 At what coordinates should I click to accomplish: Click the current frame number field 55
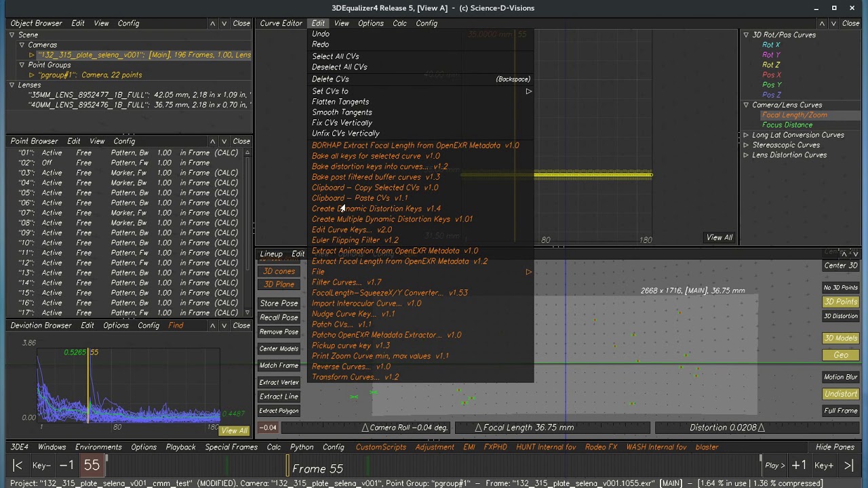(x=92, y=466)
